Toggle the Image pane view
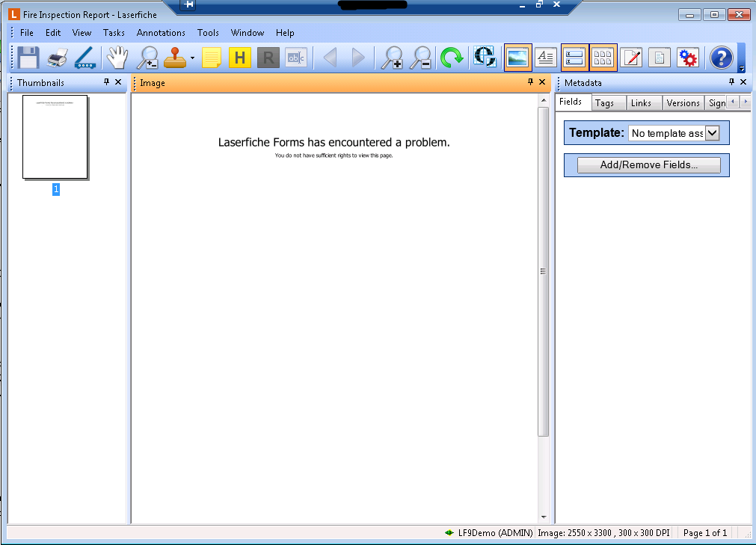Screen dimensions: 756x545 (517, 58)
